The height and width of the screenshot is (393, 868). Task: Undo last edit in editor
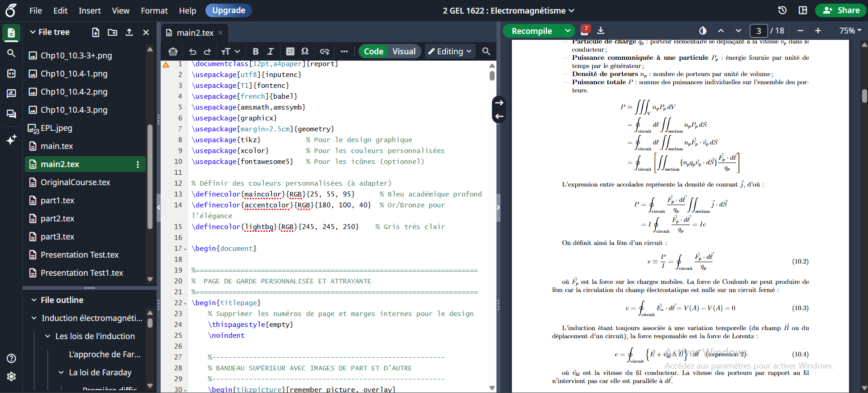pyautogui.click(x=193, y=51)
